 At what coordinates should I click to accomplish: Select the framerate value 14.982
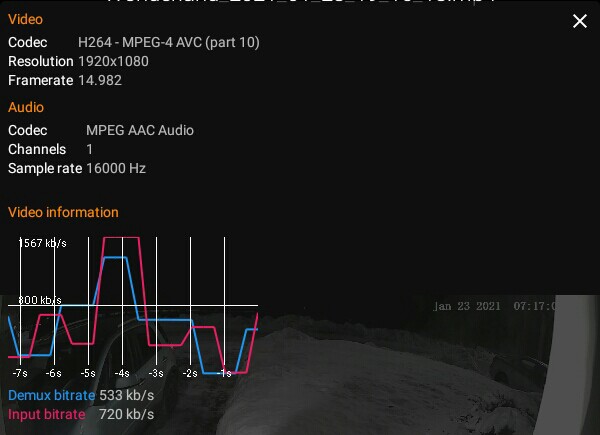tap(100, 80)
